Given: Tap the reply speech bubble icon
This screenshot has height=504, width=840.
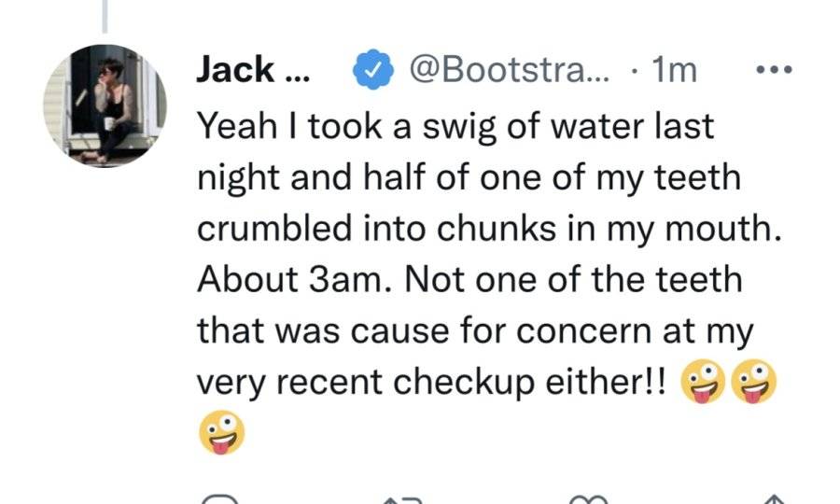Looking at the screenshot, I should tap(219, 499).
